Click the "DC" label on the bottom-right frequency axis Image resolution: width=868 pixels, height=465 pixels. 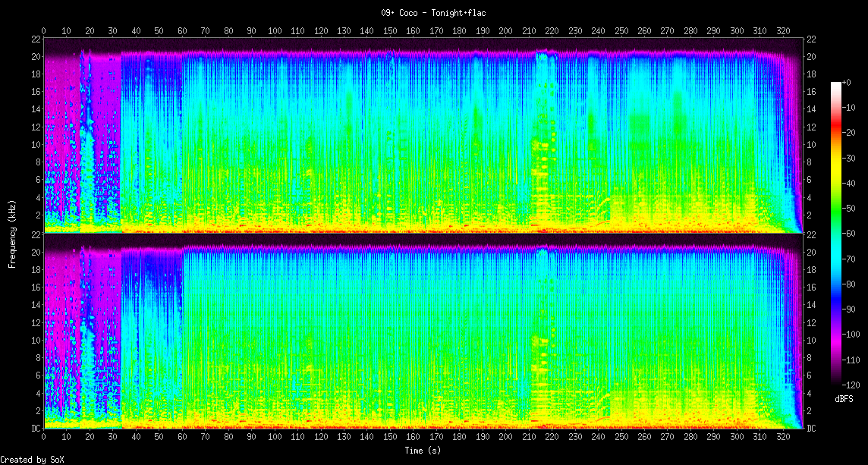pyautogui.click(x=811, y=429)
